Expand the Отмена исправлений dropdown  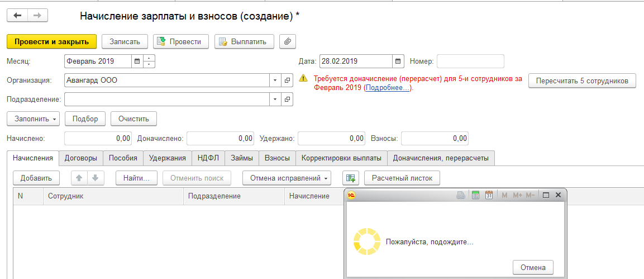(x=287, y=178)
